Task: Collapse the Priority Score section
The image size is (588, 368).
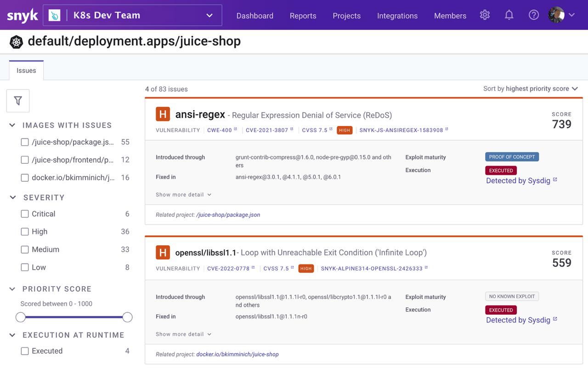Action: pyautogui.click(x=12, y=289)
